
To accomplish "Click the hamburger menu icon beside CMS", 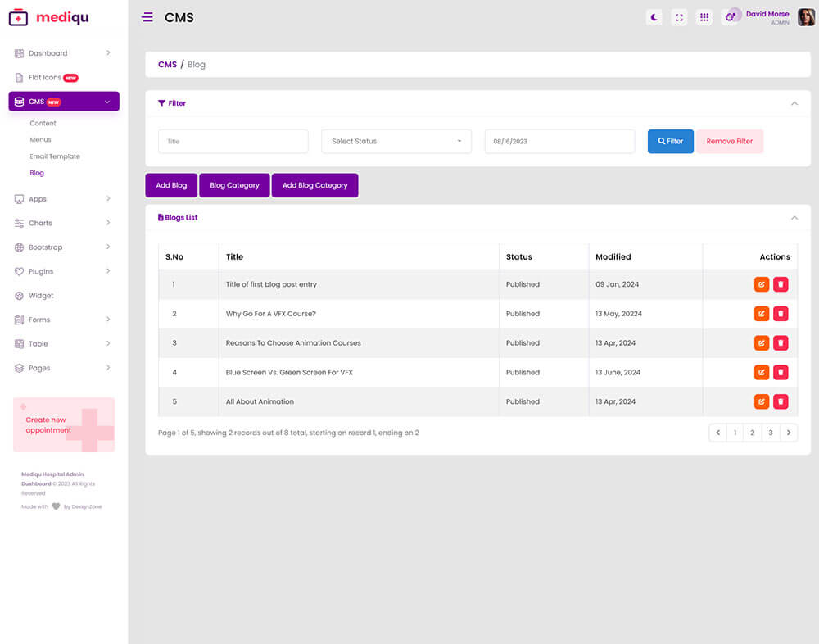I will click(147, 17).
